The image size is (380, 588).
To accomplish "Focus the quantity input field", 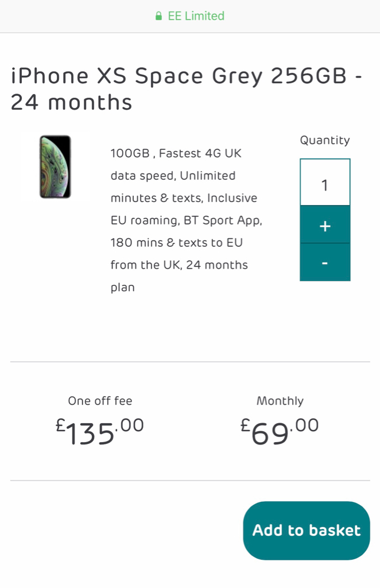I will pos(325,185).
